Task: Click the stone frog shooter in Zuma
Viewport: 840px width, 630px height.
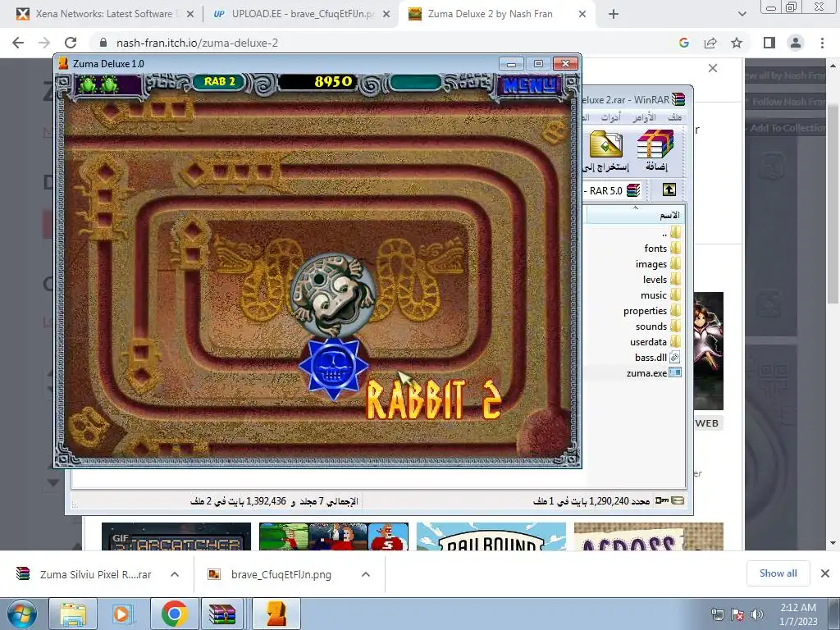Action: [x=333, y=296]
